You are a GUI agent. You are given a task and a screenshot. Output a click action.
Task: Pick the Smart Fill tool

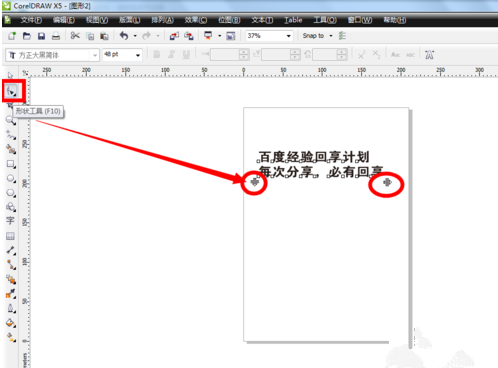(x=11, y=149)
